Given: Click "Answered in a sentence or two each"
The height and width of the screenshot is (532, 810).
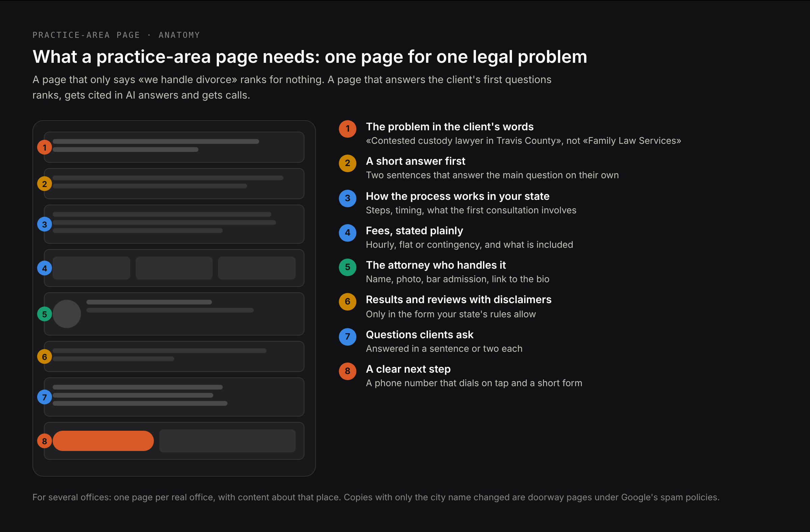Looking at the screenshot, I should (444, 349).
